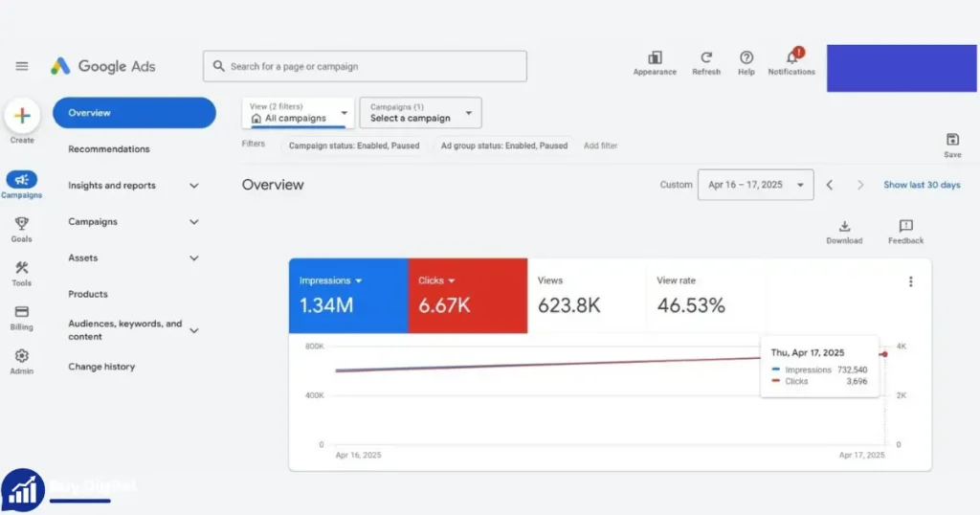Click the Overview page heading

(273, 185)
